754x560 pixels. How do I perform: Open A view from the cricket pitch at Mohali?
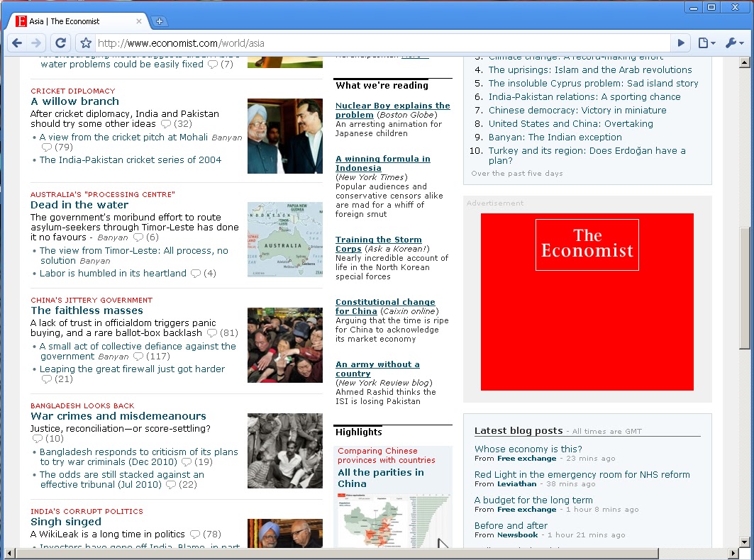tap(123, 137)
